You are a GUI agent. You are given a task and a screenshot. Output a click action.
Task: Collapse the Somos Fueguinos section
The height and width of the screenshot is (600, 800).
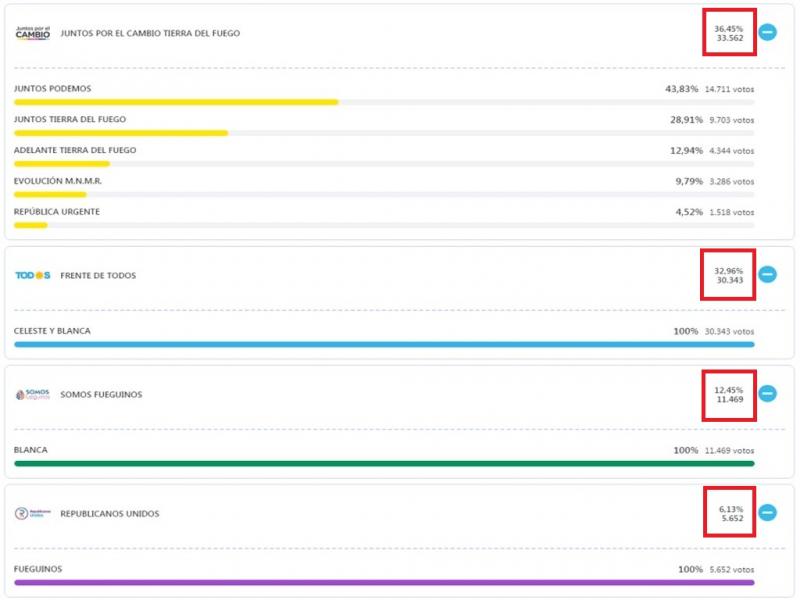[x=767, y=393]
